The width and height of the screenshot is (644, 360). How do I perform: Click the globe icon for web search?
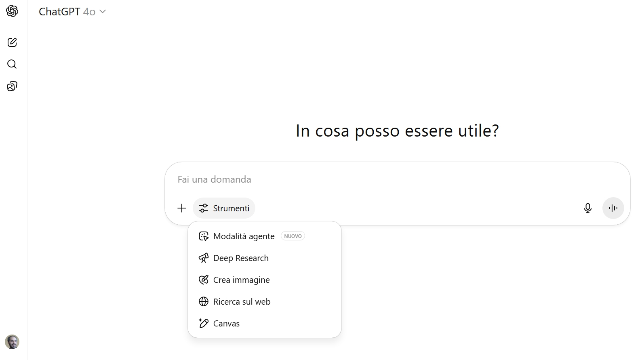[x=204, y=302]
